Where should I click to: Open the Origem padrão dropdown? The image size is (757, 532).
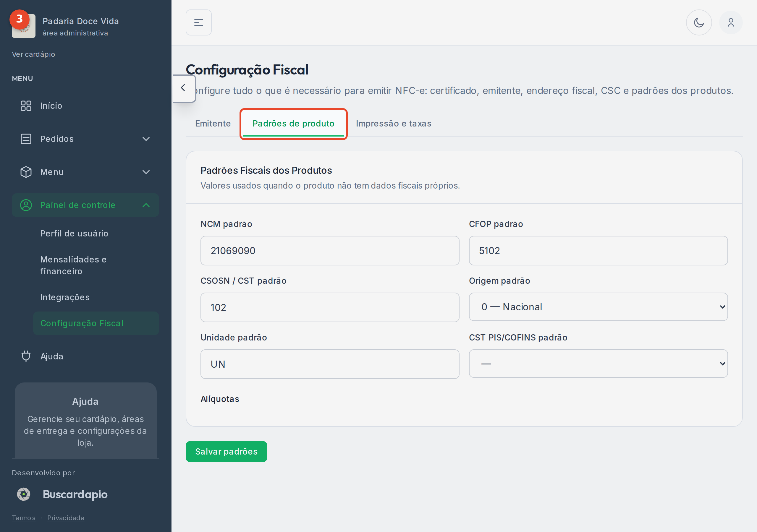598,307
